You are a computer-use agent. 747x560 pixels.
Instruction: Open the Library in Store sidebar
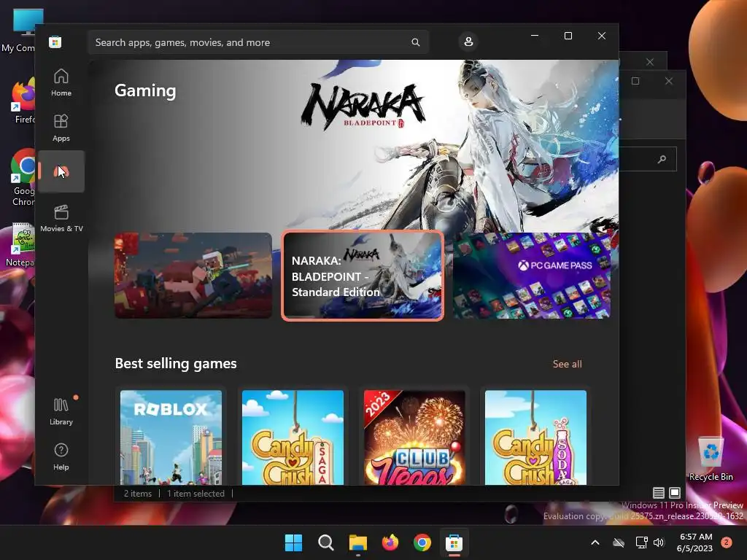[x=61, y=411]
